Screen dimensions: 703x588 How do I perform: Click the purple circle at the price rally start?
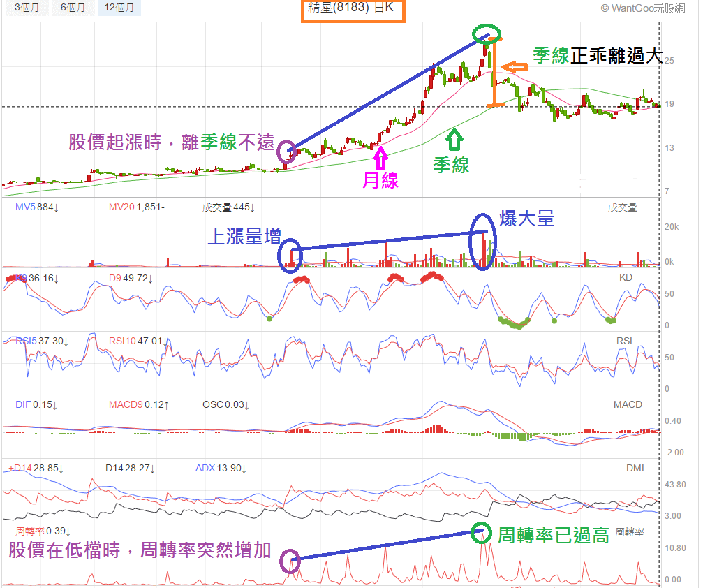pos(287,152)
